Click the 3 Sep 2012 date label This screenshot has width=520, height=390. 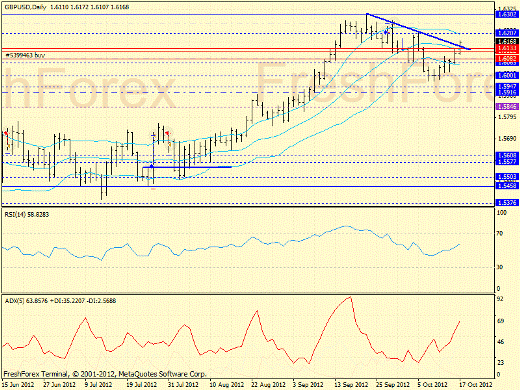[x=308, y=384]
